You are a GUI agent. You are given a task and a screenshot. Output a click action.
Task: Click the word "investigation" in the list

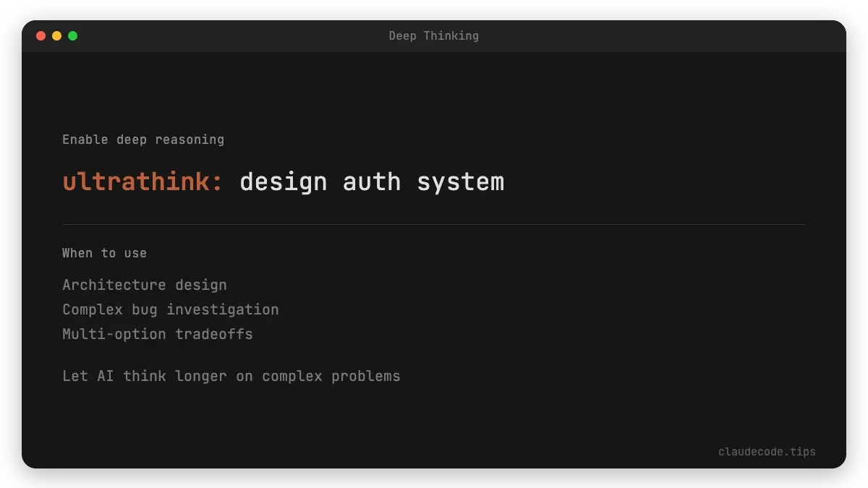click(x=223, y=309)
